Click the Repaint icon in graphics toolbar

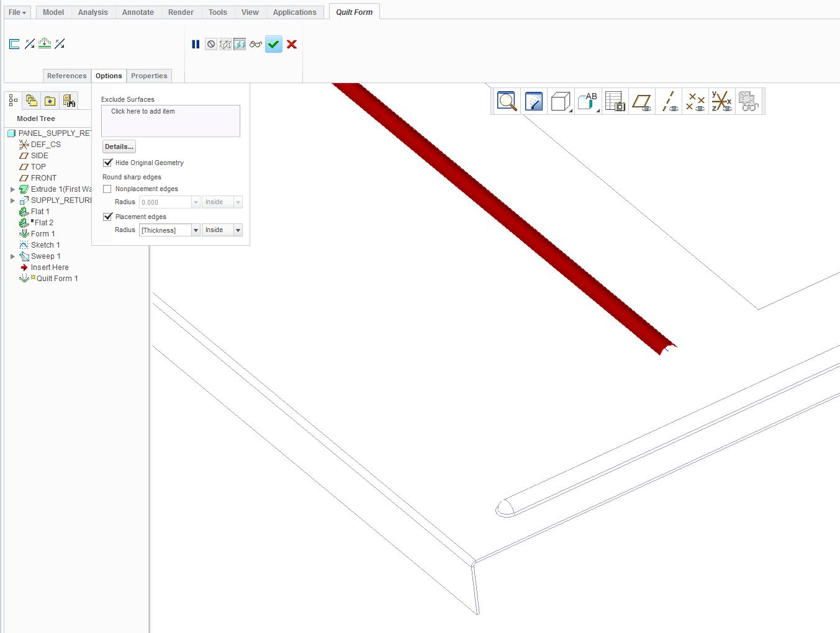click(534, 101)
